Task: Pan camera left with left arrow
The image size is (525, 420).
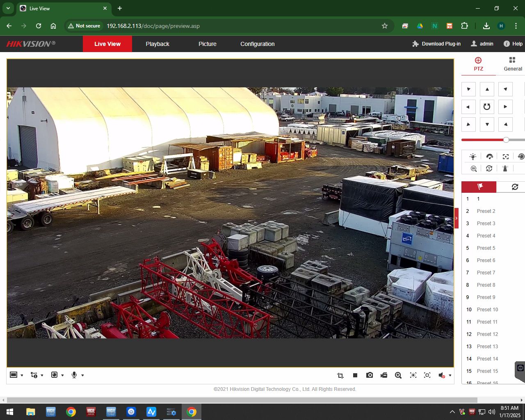Action: point(468,107)
